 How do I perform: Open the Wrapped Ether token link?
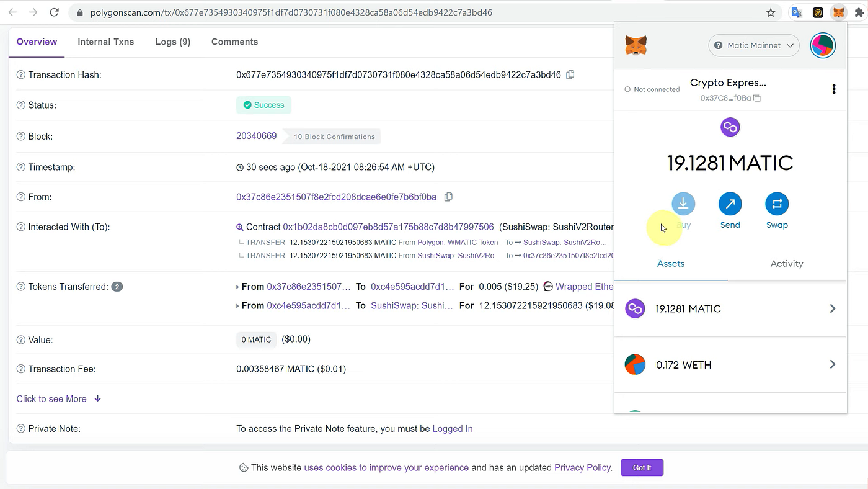(x=584, y=287)
